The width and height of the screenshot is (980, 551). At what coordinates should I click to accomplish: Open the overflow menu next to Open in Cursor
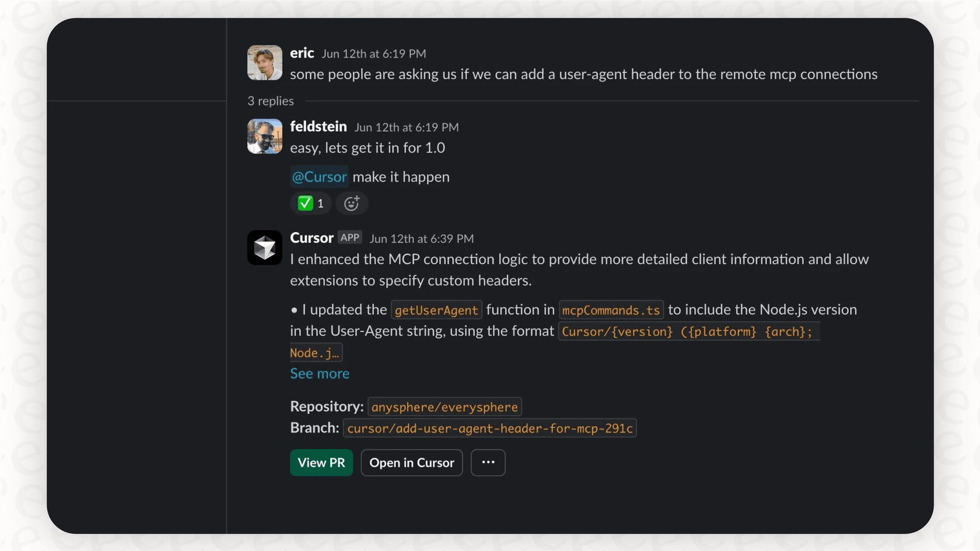488,462
